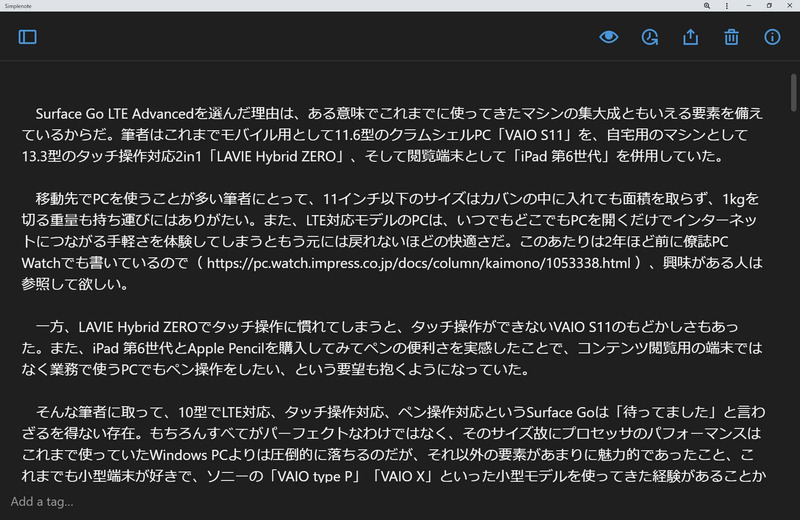Click the text 'iPad 第6世代' in first paragraph
Image resolution: width=800 pixels, height=520 pixels.
click(x=561, y=156)
